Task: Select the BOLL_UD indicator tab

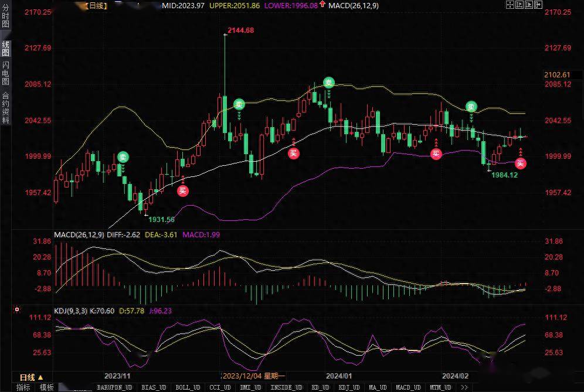Action: point(189,387)
